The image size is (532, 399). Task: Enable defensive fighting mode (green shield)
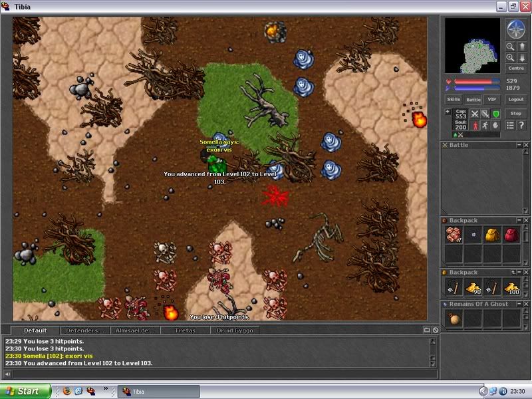(x=495, y=114)
